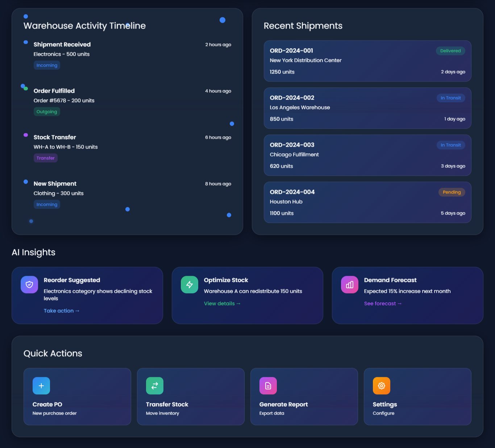
Task: Click the AI Insights heading
Action: [x=33, y=252]
